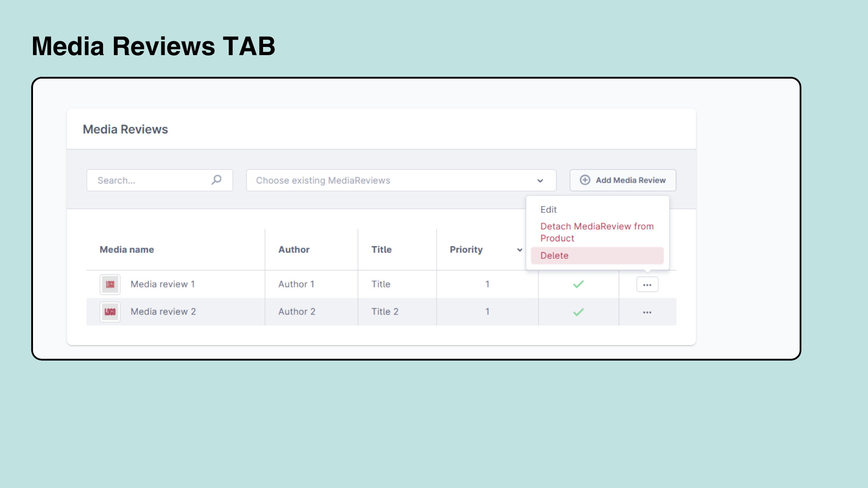Open the Choose existing MediaReviews dropdown
Viewport: 868px width, 488px height.
[401, 180]
